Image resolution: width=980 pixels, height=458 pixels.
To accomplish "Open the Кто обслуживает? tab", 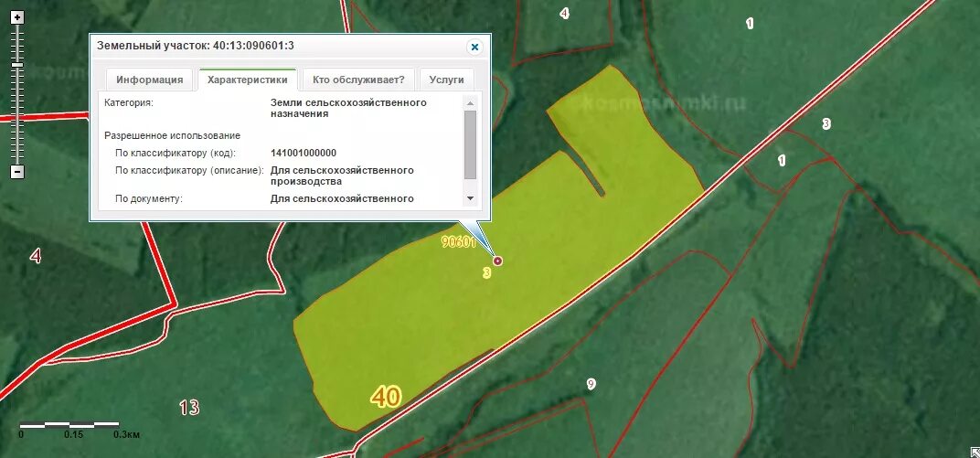I will pos(358,80).
